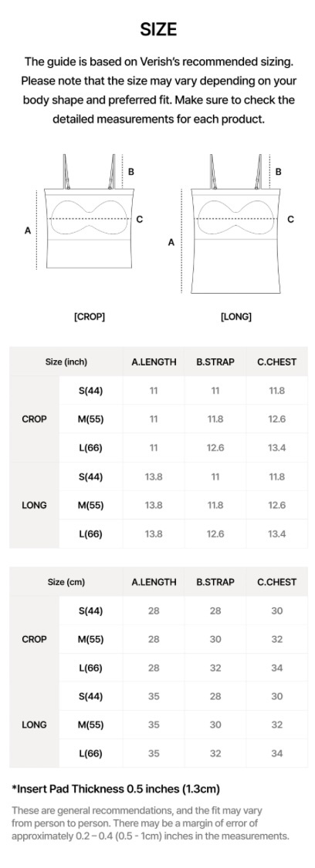315x868 pixels.
Task: Select 13.4 chest value for CROP L(66)
Action: (277, 448)
